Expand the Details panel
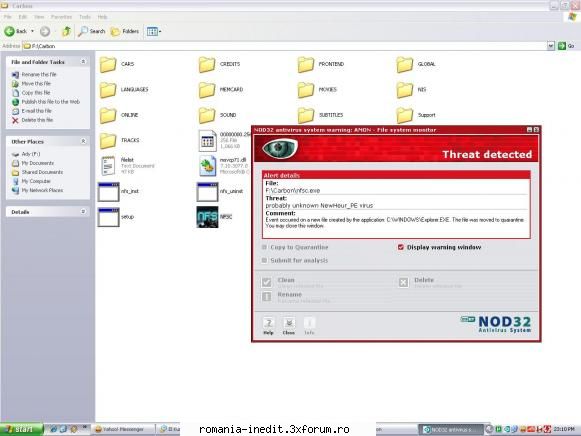The image size is (581, 436). 83,212
